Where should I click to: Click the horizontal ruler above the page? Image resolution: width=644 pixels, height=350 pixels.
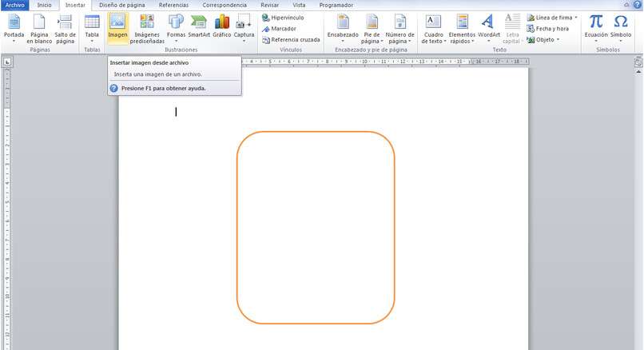(385, 62)
